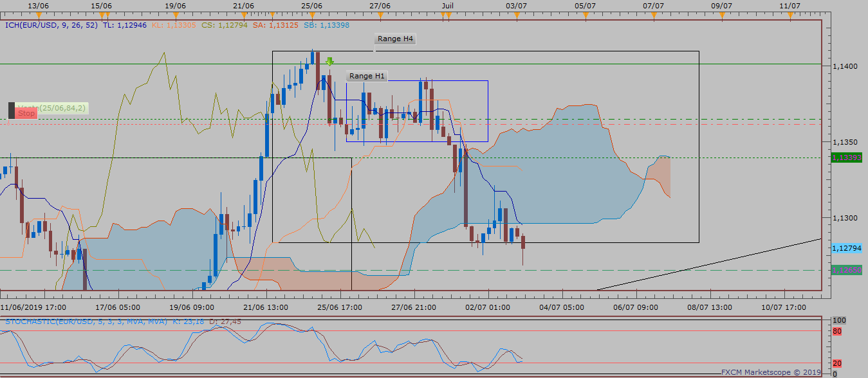The height and width of the screenshot is (378, 868).
Task: Click the stochastic K: 23,18 value
Action: [x=190, y=321]
